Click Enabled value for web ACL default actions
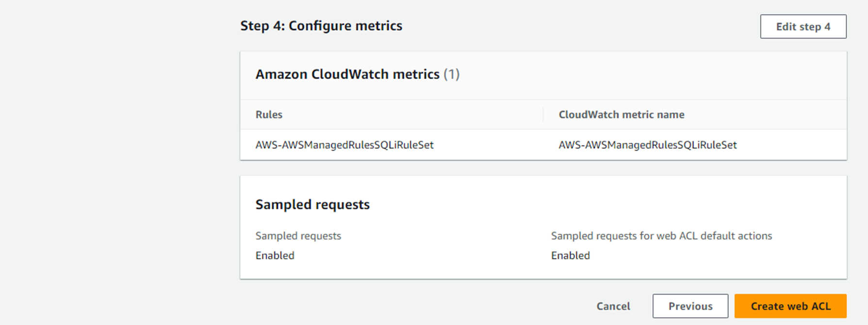This screenshot has height=325, width=868. point(570,256)
